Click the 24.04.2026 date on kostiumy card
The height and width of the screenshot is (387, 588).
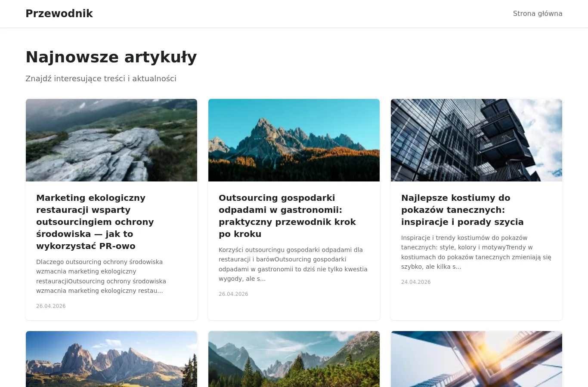[416, 282]
